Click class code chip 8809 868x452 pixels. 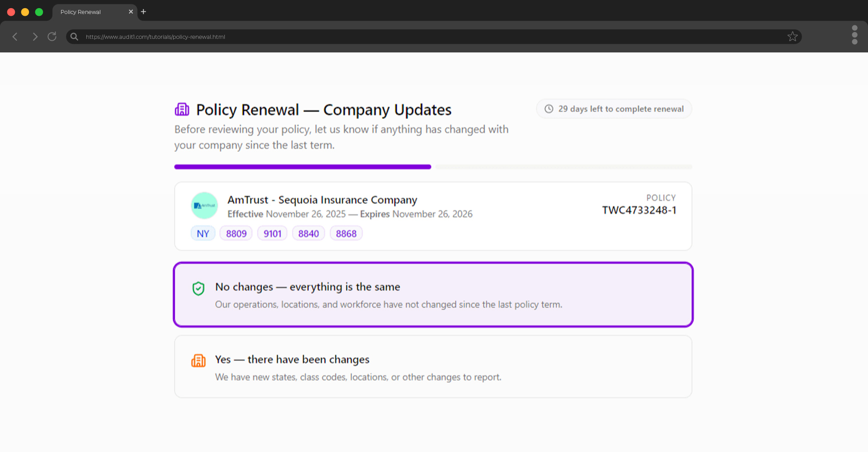(x=236, y=233)
